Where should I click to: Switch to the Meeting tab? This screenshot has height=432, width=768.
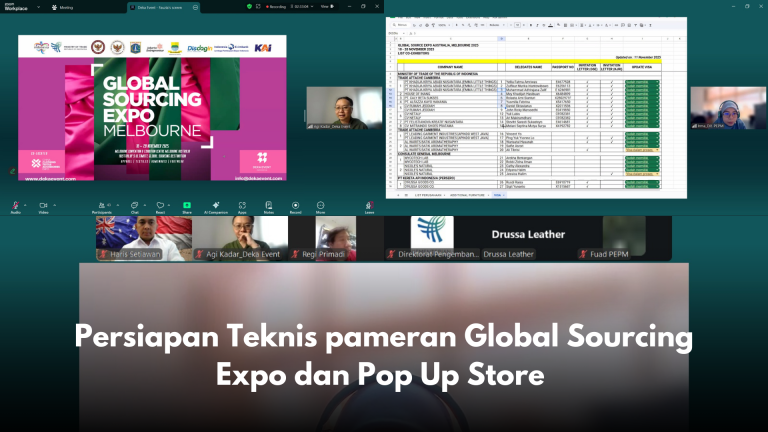(62, 7)
